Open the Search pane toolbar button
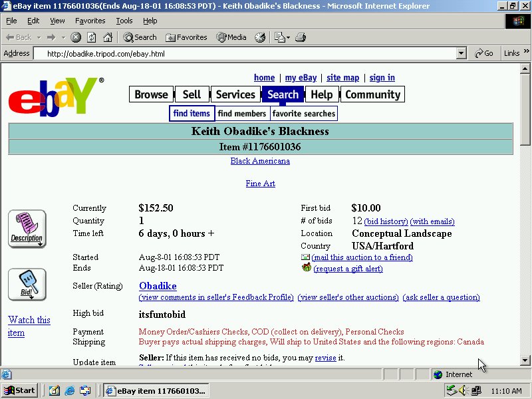Image resolution: width=532 pixels, height=399 pixels. pos(140,37)
